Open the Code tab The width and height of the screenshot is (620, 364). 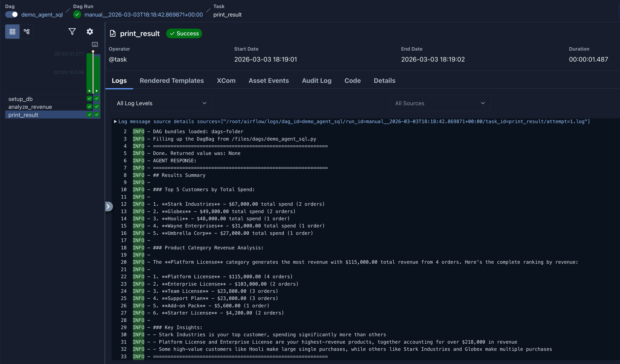(352, 81)
